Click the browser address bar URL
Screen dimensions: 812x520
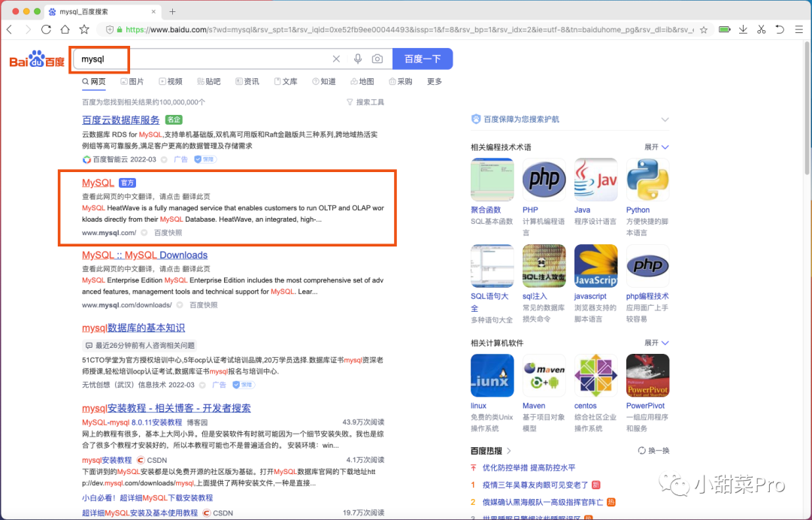[x=409, y=29]
